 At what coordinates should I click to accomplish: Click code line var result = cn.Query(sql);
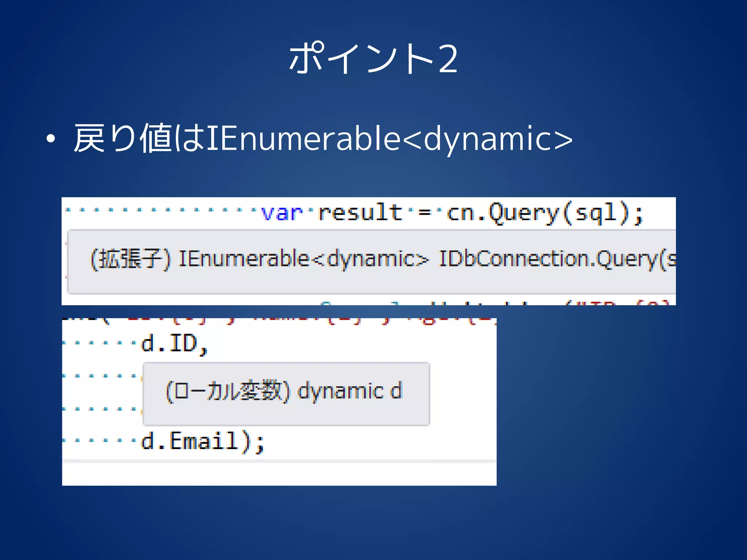tap(452, 213)
